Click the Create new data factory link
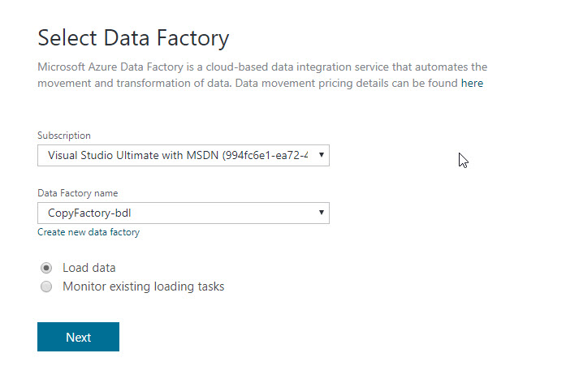This screenshot has width=566, height=392. 89,232
